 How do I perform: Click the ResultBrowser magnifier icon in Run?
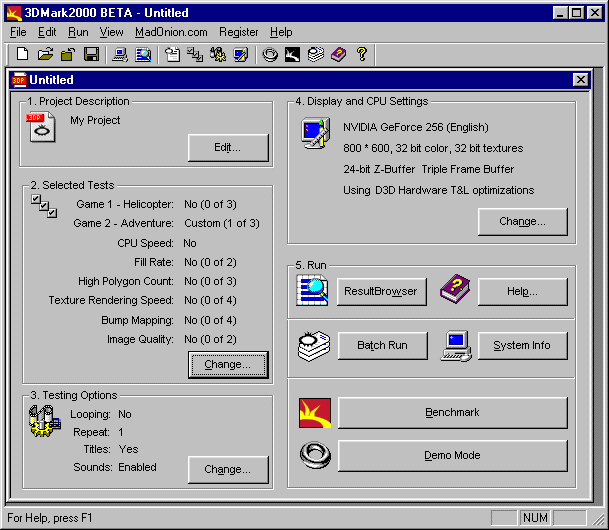(x=312, y=290)
